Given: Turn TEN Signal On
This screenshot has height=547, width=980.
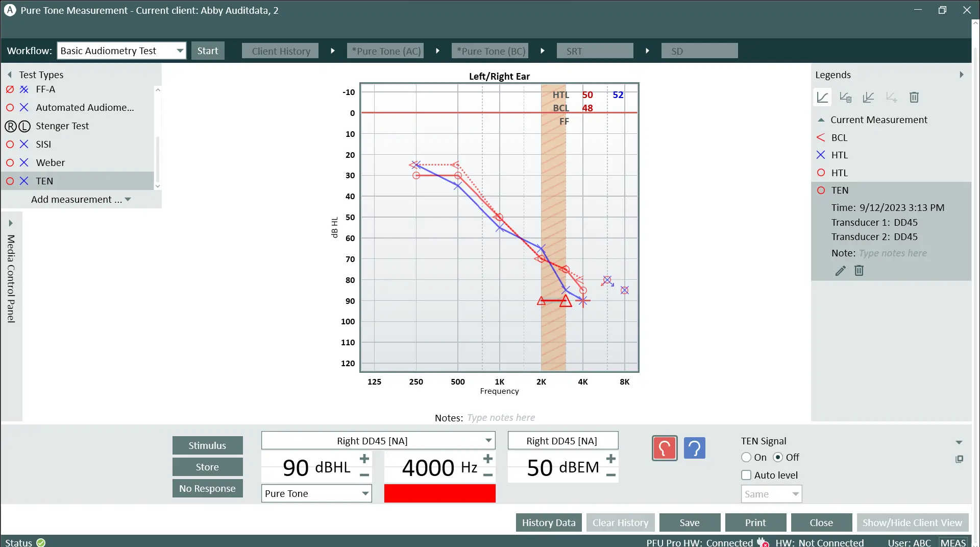Looking at the screenshot, I should click(746, 457).
